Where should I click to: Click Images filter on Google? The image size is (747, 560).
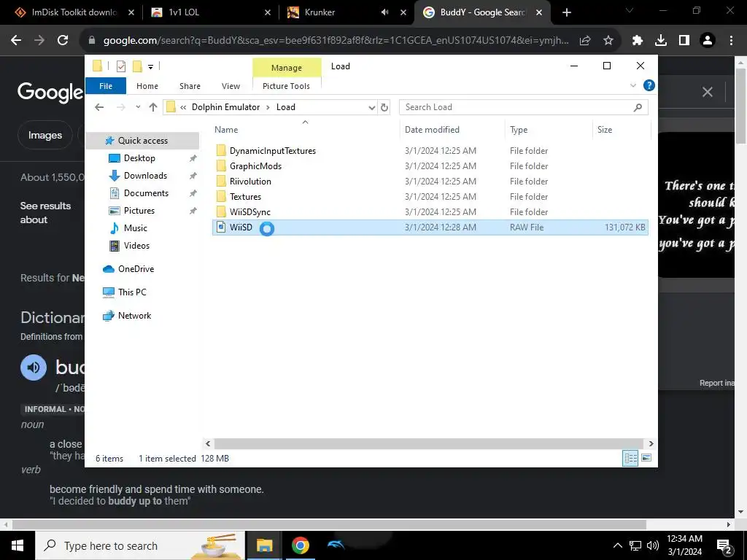tap(45, 135)
